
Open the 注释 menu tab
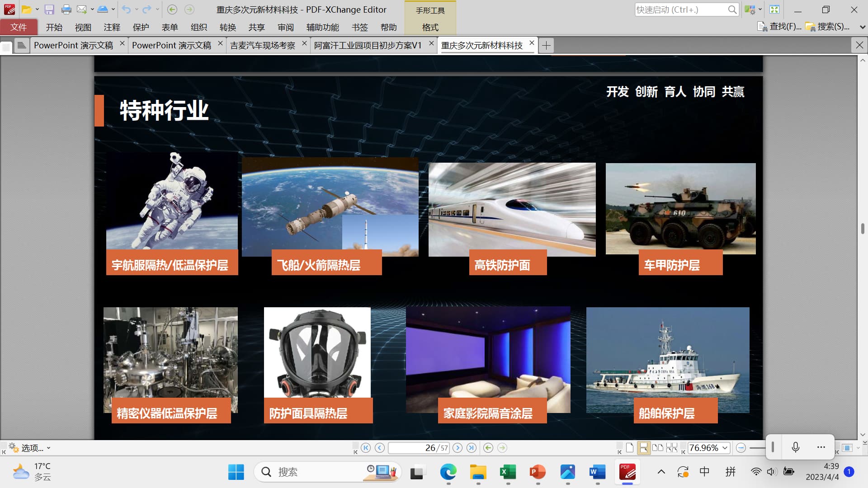pyautogui.click(x=112, y=27)
